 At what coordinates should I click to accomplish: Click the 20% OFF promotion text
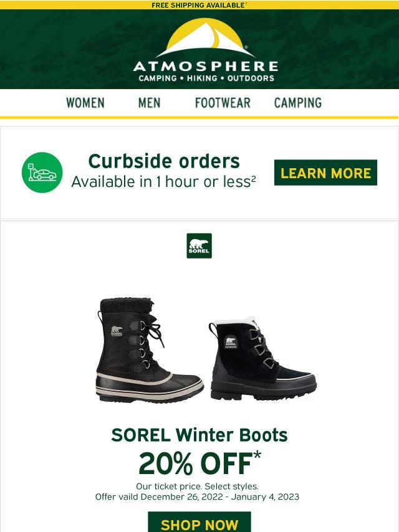tap(199, 463)
